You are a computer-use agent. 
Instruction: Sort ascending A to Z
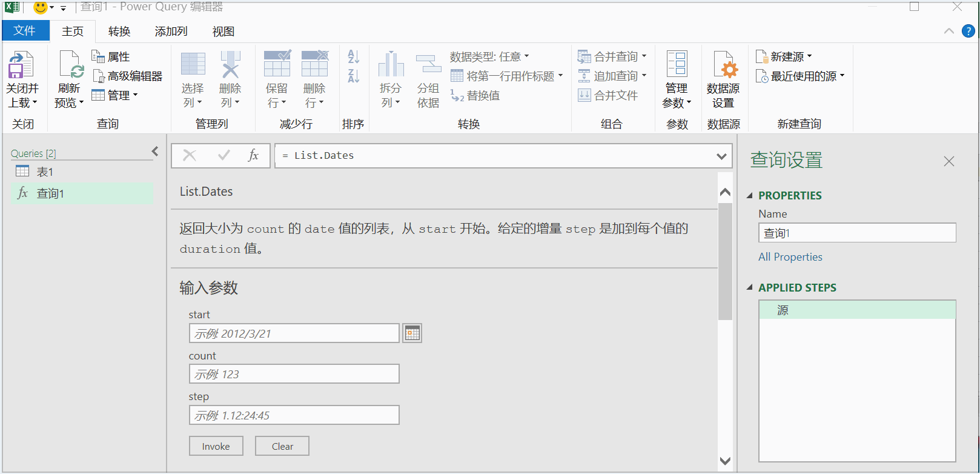pos(353,57)
